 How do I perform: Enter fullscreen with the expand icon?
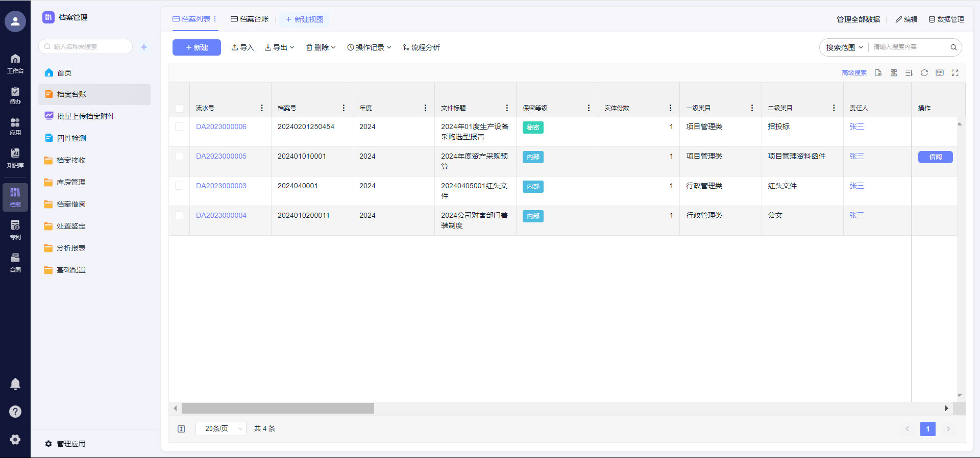954,73
